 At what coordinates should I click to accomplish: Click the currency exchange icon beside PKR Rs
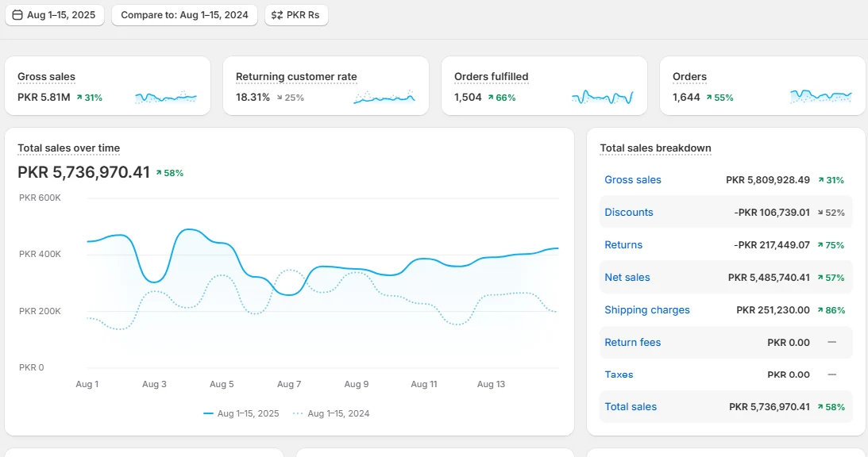[277, 15]
